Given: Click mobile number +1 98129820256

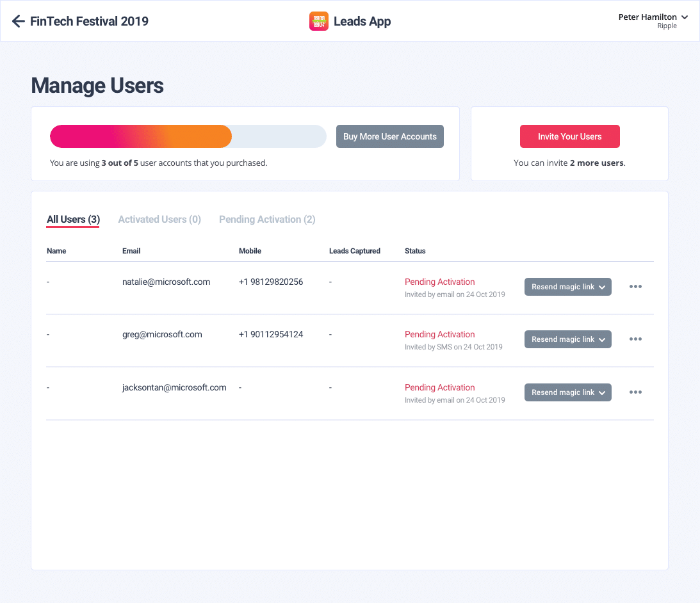Looking at the screenshot, I should [x=271, y=282].
